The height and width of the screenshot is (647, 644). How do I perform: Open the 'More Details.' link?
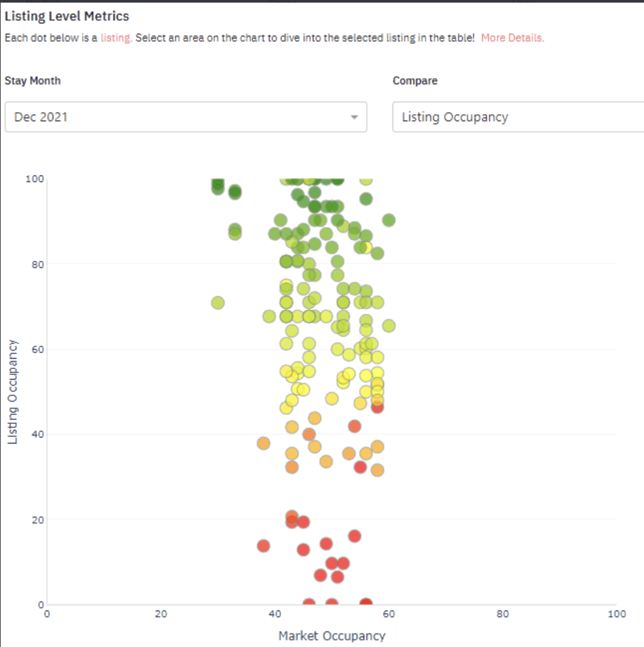point(512,38)
